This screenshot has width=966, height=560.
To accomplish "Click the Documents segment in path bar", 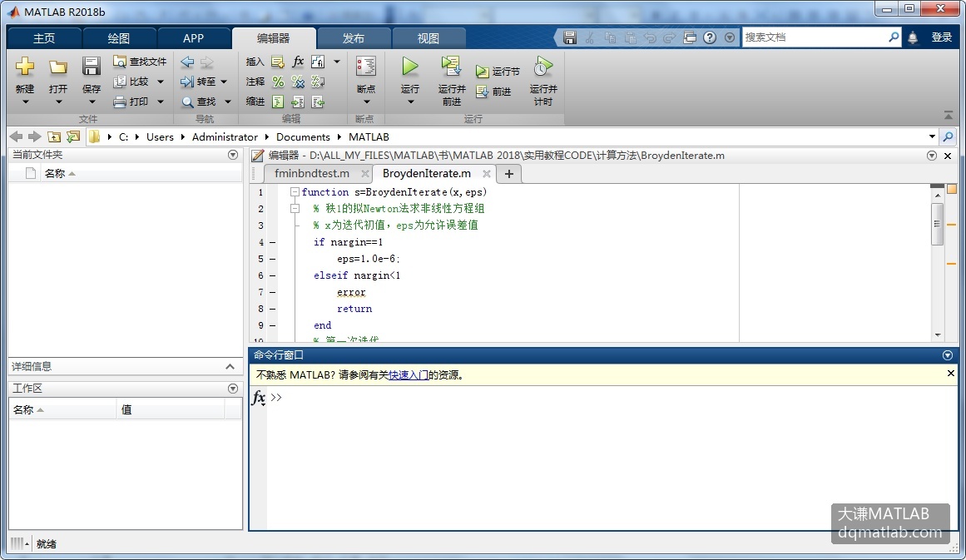I will pos(303,136).
